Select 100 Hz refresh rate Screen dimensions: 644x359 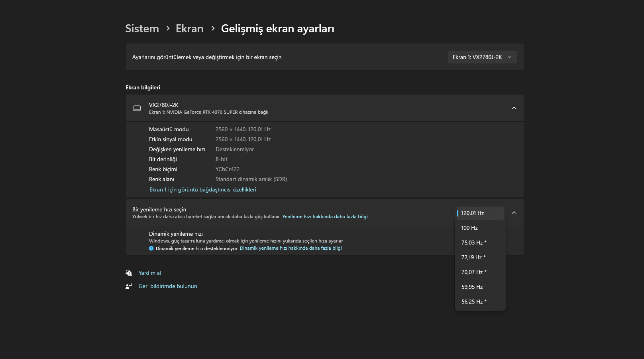[x=480, y=228]
